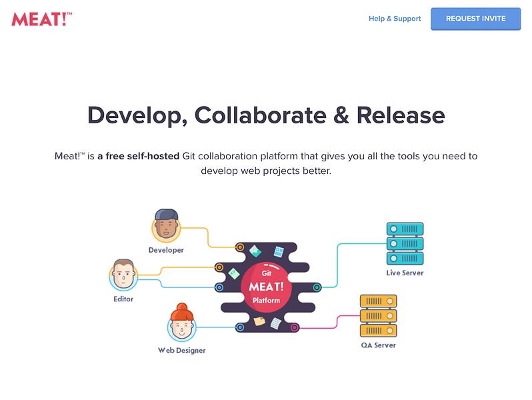The width and height of the screenshot is (532, 400).
Task: Click the red Git MEAT! Platform circle
Action: pyautogui.click(x=267, y=287)
